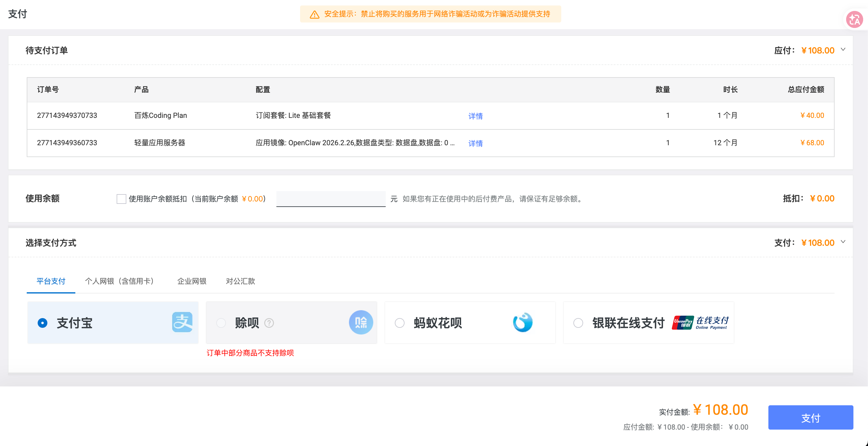Viewport: 868px width, 446px height.
Task: Collapse the 选择支付方式 section chevron
Action: coord(843,242)
